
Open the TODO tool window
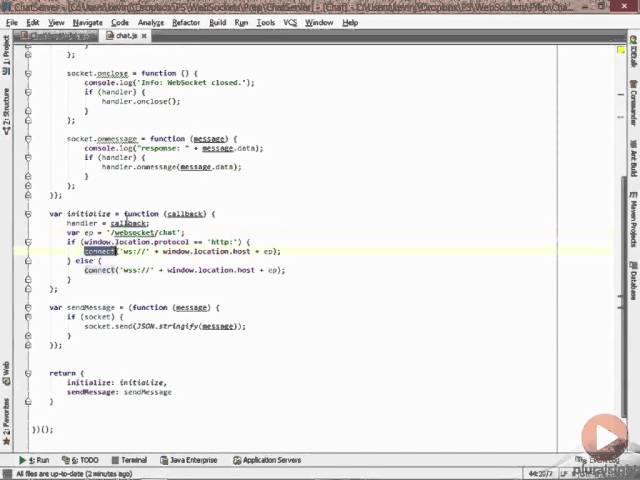[x=80, y=460]
